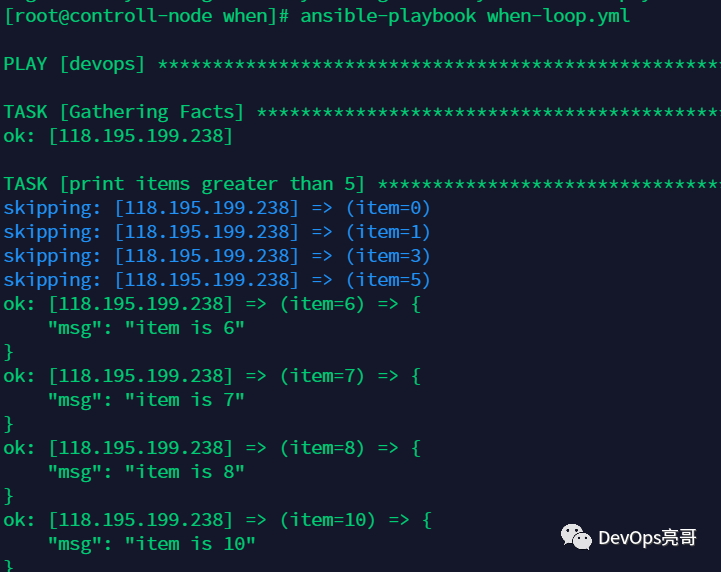Click the skipping line for item=5
Viewport: 721px width, 572px height.
[x=216, y=280]
